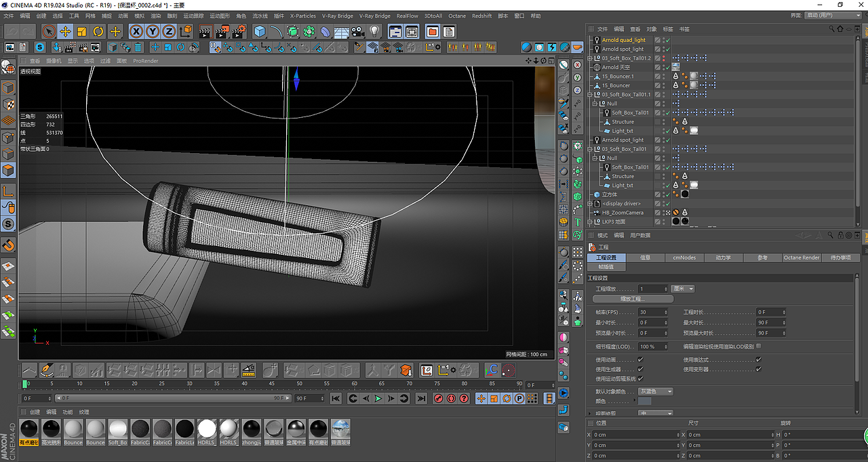Open the 厘米 unit dropdown

682,289
